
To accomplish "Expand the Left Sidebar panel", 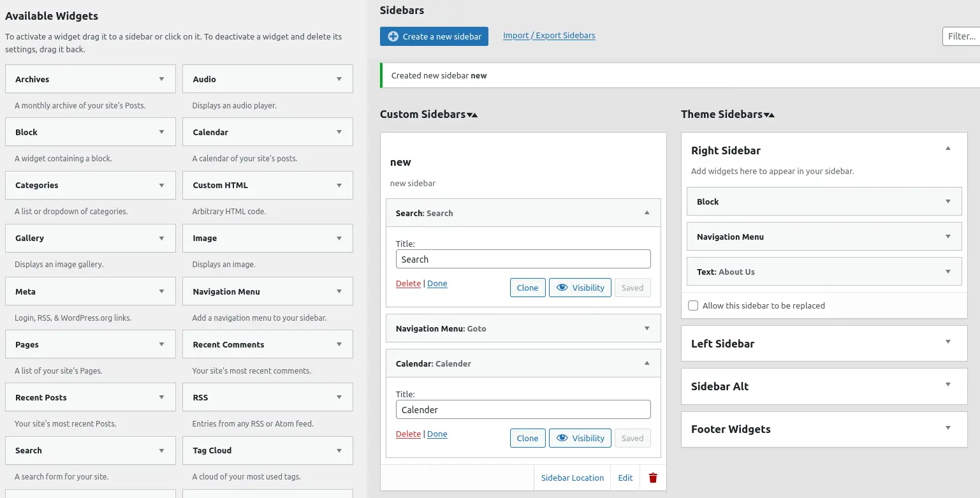I will pos(947,343).
